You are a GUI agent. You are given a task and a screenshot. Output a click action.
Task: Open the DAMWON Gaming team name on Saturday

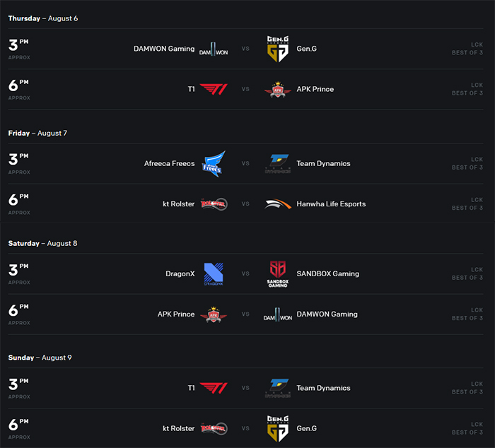pyautogui.click(x=327, y=314)
